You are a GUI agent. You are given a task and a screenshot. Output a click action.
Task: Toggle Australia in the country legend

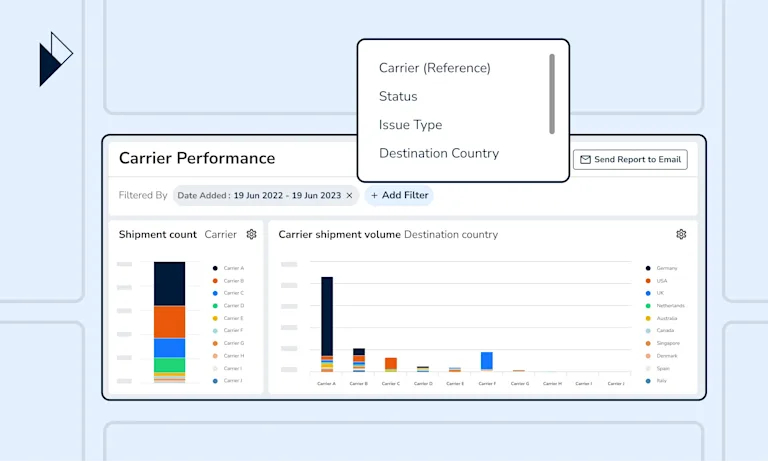[x=661, y=318]
